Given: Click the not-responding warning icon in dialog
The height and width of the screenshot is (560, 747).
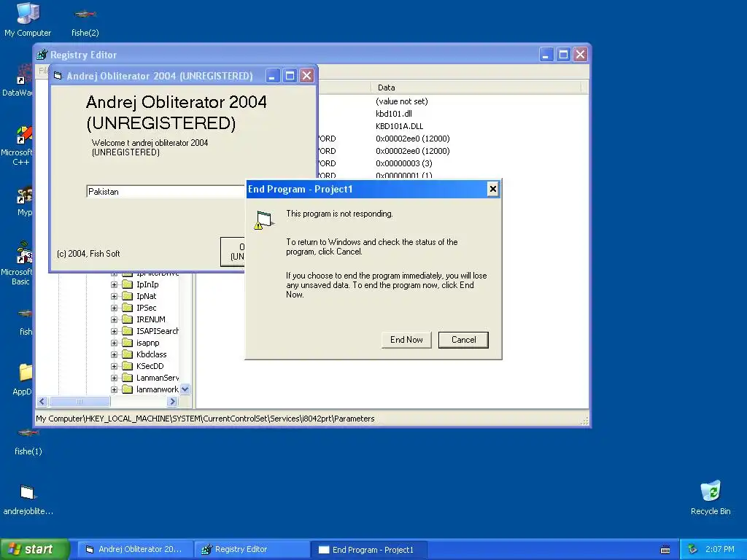Looking at the screenshot, I should (264, 220).
